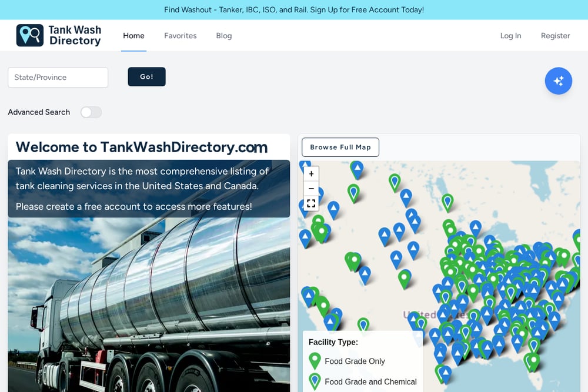Click the Food Grade and Chemical legend marker
Viewport: 588px width, 392px height.
pyautogui.click(x=315, y=381)
